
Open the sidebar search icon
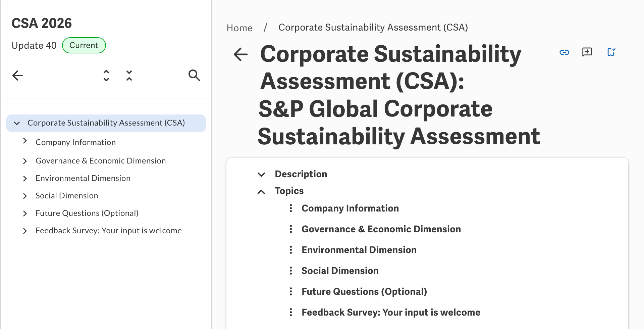click(194, 76)
